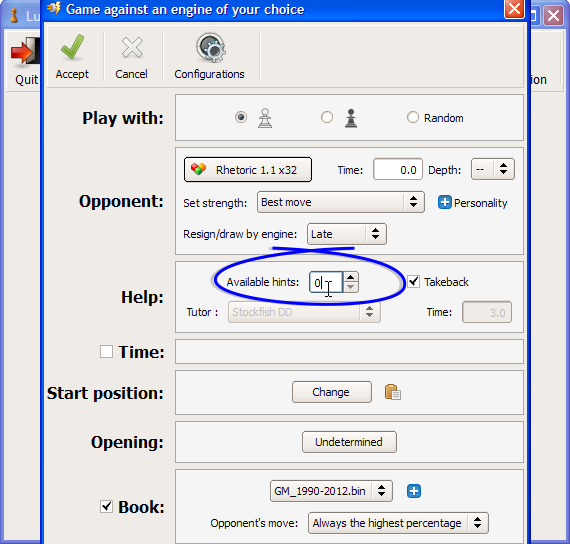
Task: Open the GM_1990-2012.bin book dropdown
Action: pyautogui.click(x=331, y=491)
